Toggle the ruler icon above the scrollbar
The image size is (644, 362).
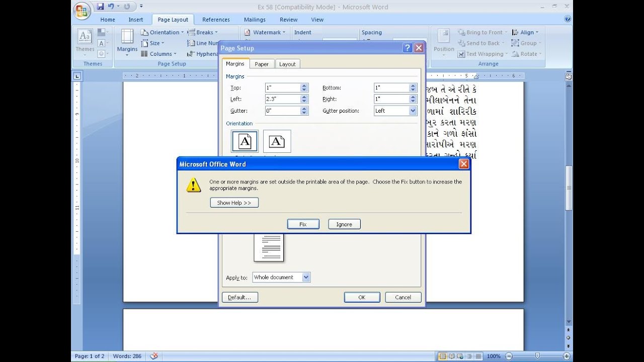click(x=569, y=77)
